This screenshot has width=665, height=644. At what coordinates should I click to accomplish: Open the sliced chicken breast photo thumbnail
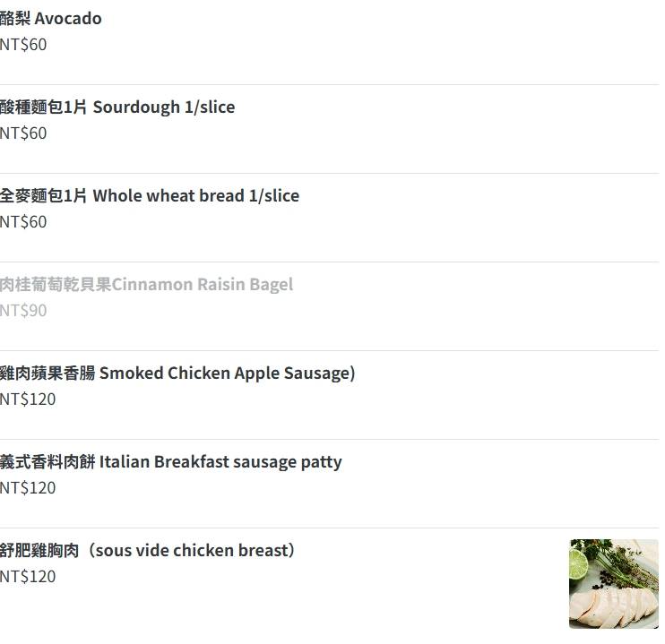(x=613, y=584)
